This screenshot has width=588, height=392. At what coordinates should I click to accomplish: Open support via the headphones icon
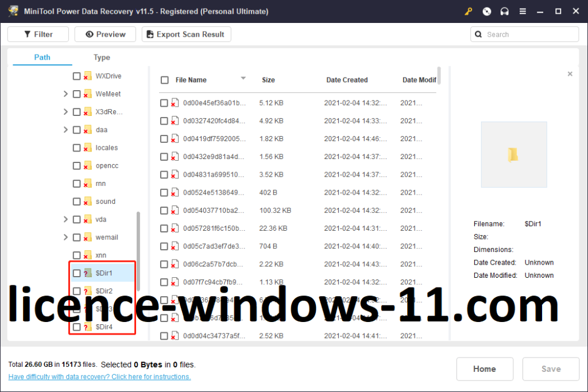click(505, 11)
